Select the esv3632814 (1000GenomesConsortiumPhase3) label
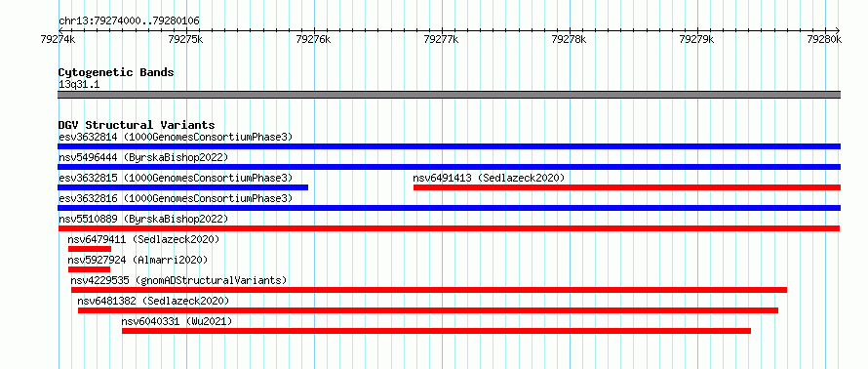868x369 pixels. (x=176, y=137)
